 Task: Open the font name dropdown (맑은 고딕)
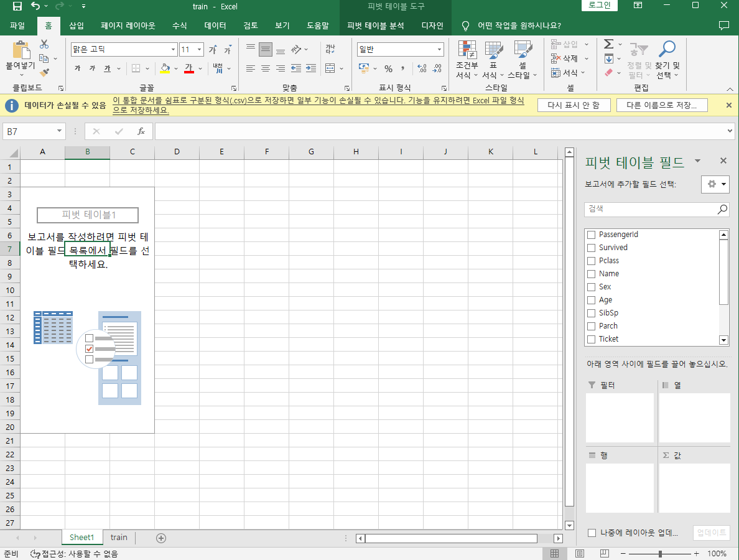click(173, 50)
